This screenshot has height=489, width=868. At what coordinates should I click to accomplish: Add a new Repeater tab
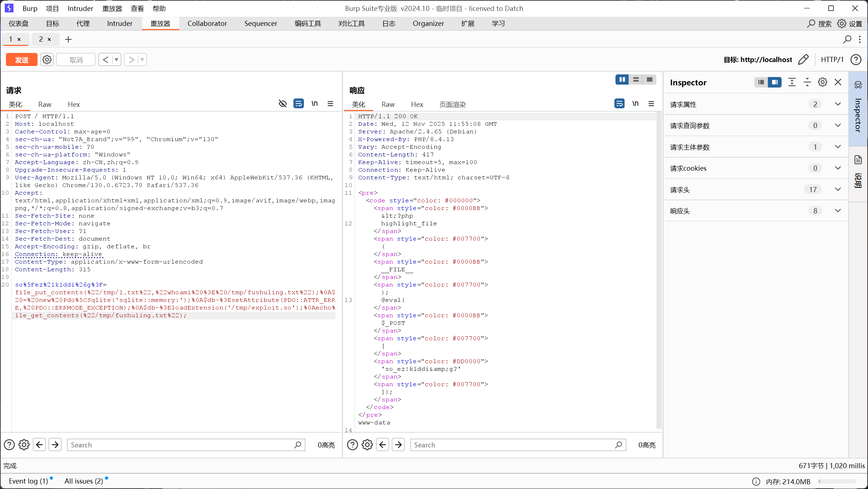coord(68,39)
